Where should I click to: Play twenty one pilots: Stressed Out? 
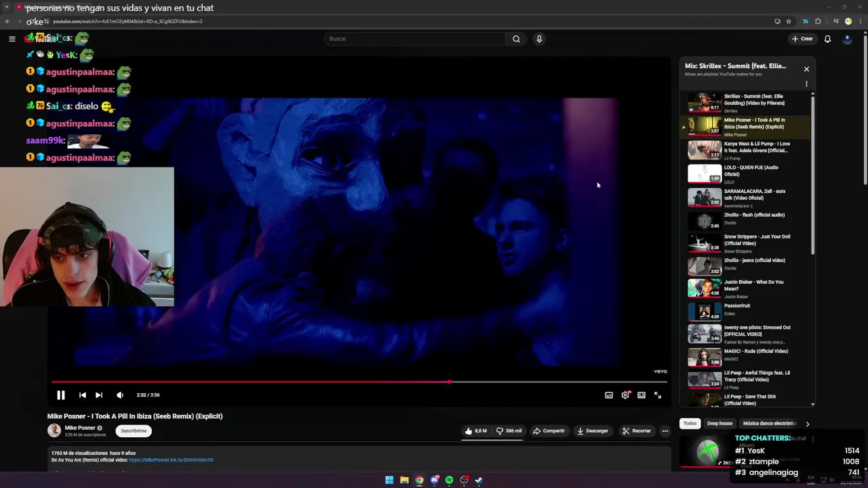tap(746, 334)
